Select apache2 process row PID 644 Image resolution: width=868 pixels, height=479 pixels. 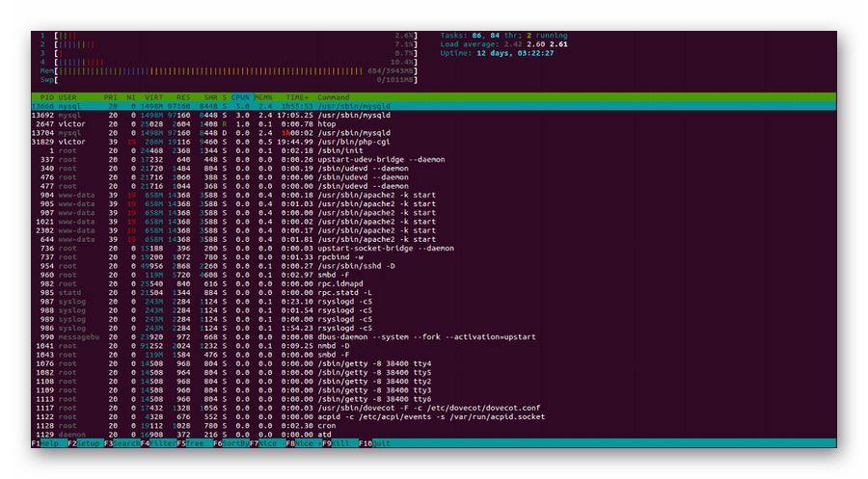click(433, 239)
